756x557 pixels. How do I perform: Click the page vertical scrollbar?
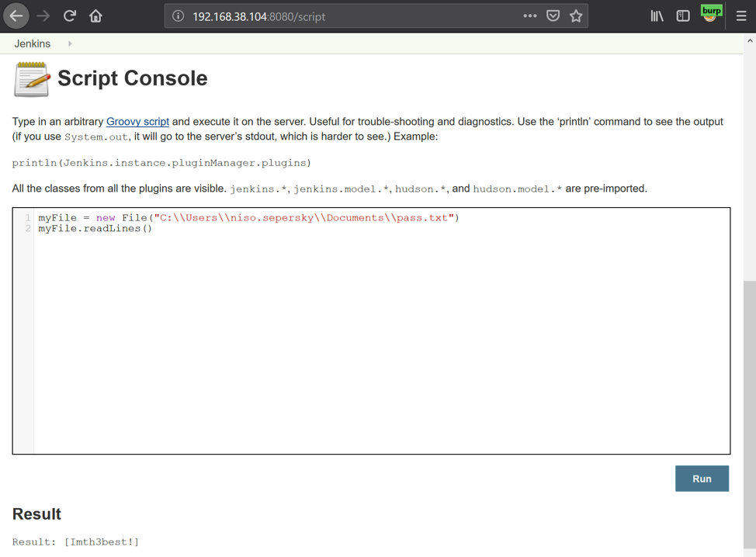click(x=750, y=388)
